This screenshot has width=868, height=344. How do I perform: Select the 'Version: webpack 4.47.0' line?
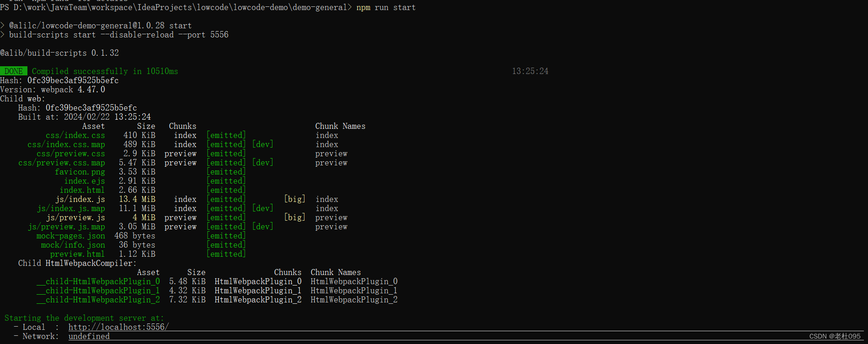(x=52, y=90)
